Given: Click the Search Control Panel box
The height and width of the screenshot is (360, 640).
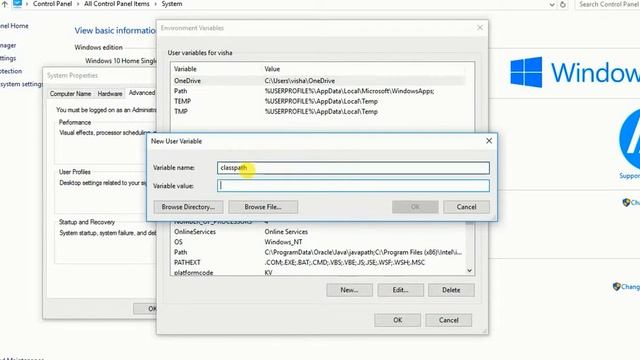Looking at the screenshot, I should coord(607,4).
